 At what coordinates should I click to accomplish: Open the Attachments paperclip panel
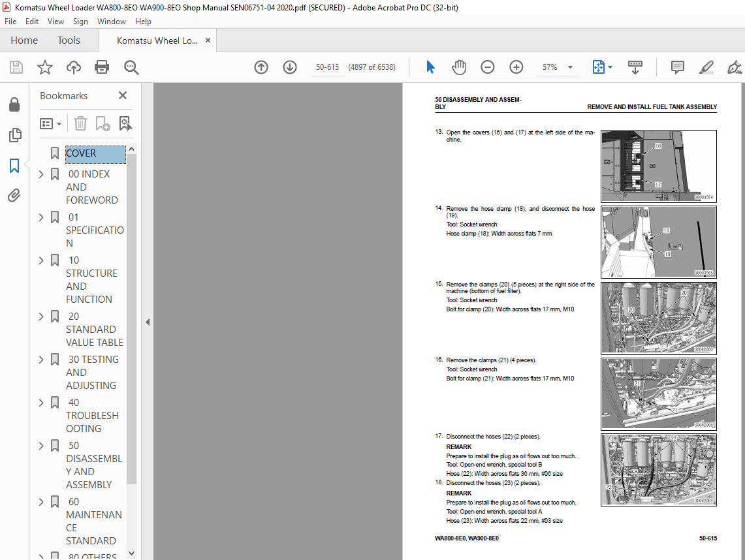pyautogui.click(x=14, y=195)
